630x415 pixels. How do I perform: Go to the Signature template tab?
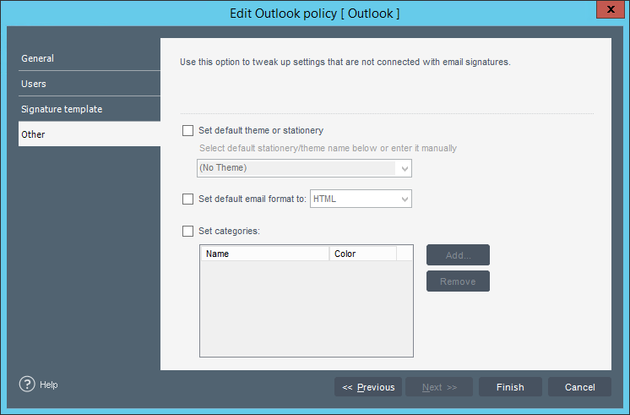(89, 109)
